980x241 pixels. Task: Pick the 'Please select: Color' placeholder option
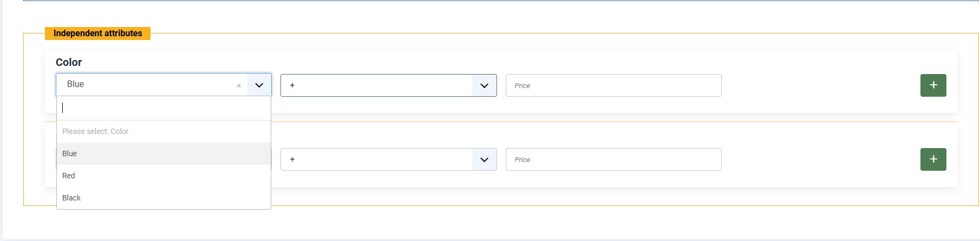tap(95, 131)
